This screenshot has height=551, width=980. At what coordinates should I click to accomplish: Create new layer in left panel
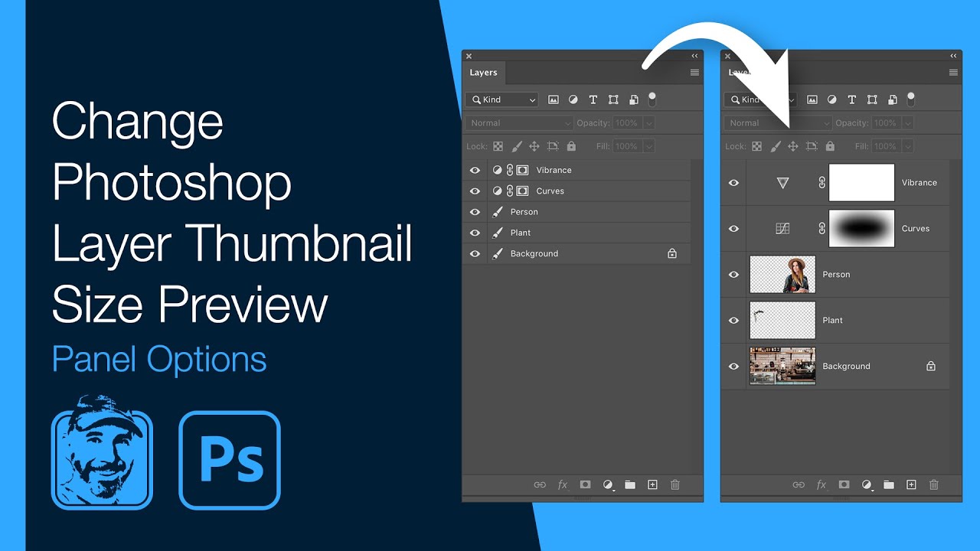coord(652,484)
